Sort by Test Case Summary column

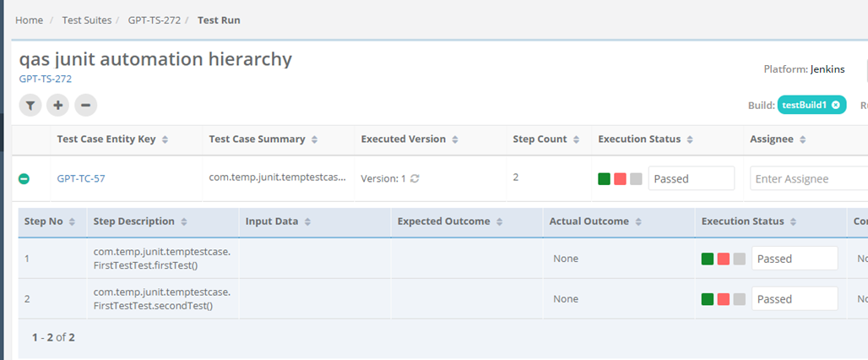coord(314,139)
